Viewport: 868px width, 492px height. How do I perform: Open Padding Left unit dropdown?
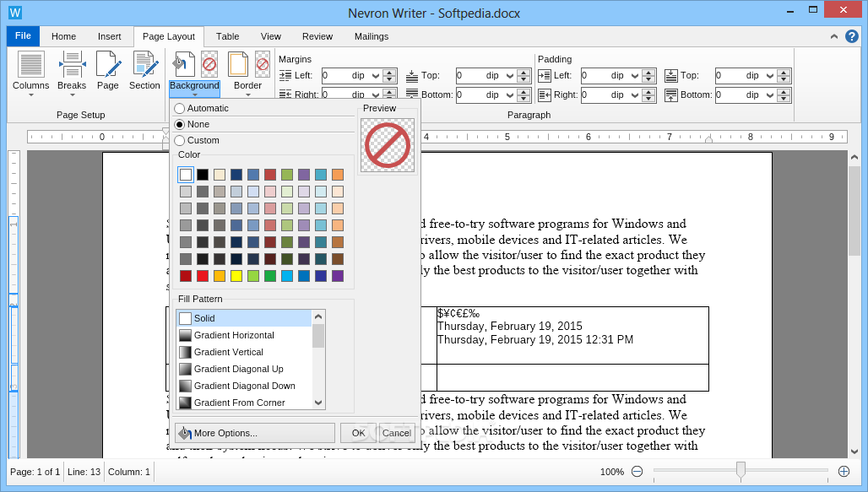coord(634,76)
